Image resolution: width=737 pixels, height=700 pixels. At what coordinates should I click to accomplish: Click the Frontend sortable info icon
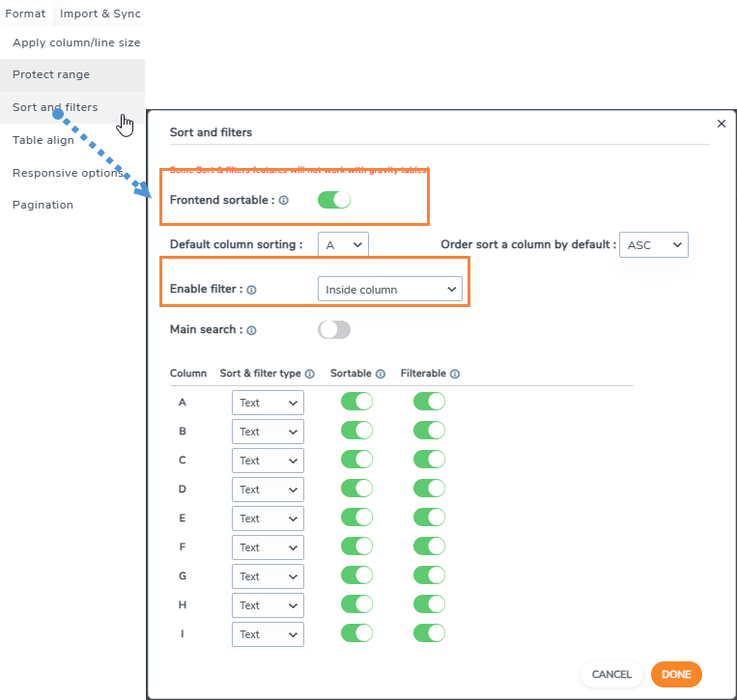pyautogui.click(x=283, y=200)
